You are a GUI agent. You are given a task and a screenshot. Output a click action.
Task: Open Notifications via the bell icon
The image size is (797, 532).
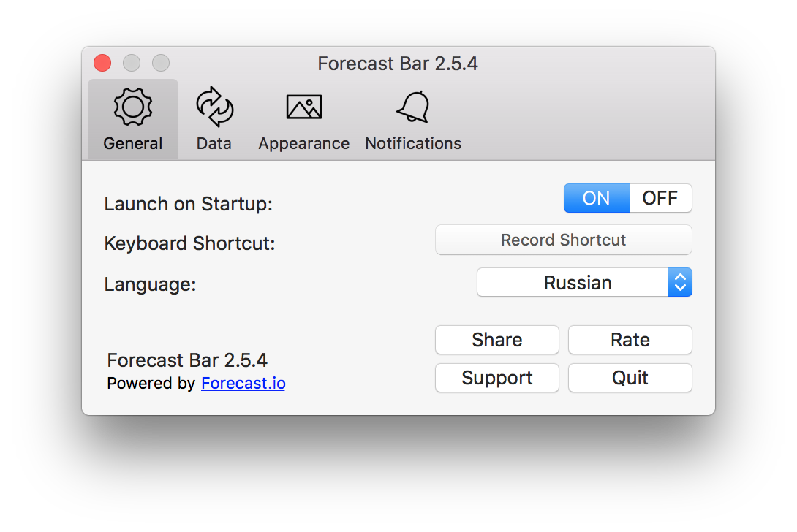413,107
